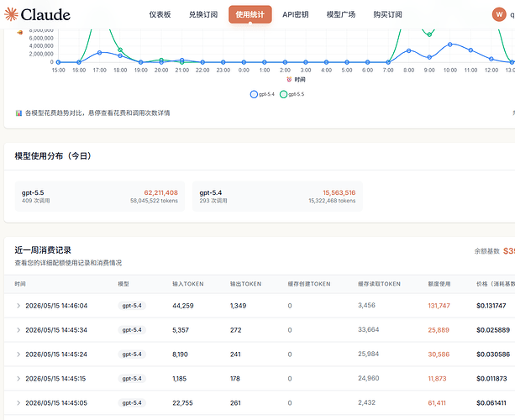Click the 时间 column header

click(x=20, y=284)
